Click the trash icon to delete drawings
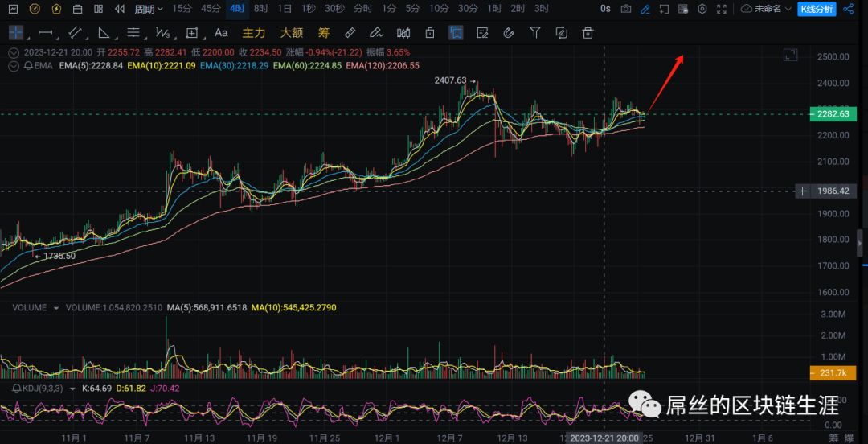This screenshot has height=444, width=868. click(588, 33)
